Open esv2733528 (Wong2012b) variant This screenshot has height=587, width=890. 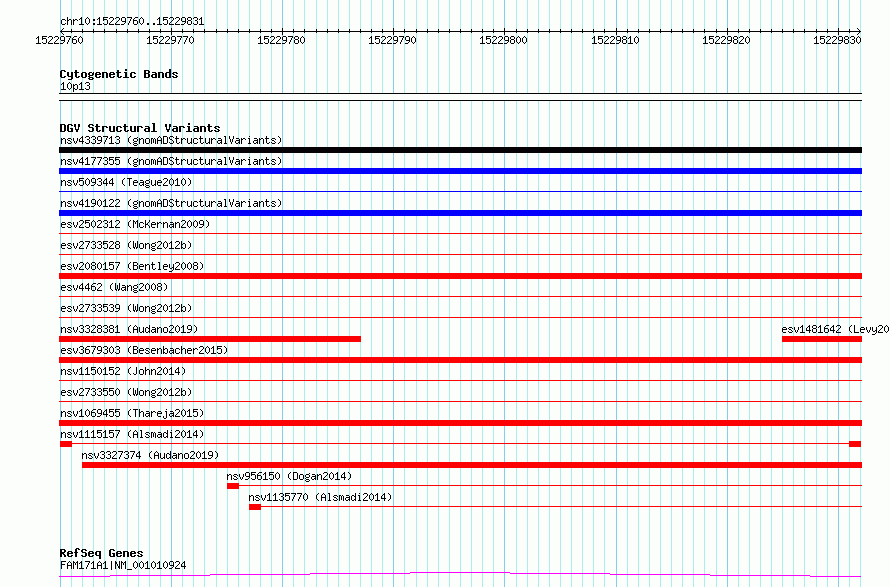coord(126,245)
